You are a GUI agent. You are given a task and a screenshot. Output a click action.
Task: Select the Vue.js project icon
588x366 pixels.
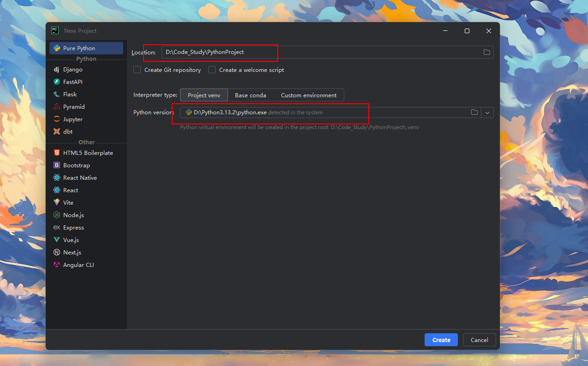[x=57, y=240]
